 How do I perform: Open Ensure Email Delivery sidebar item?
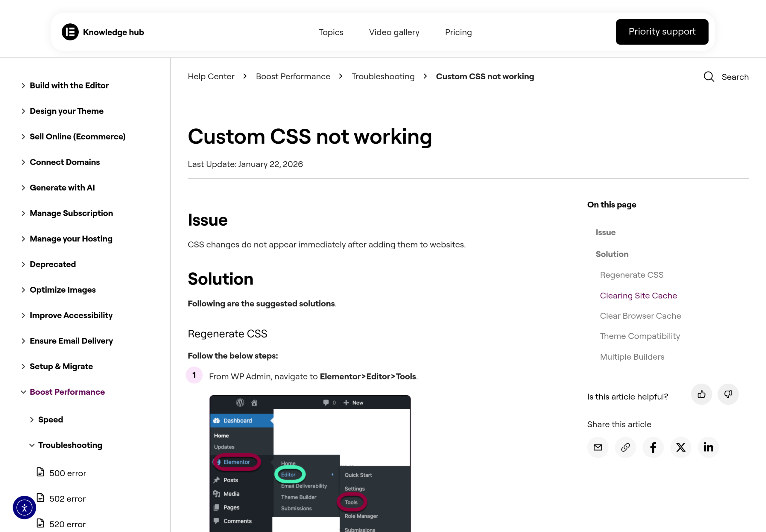click(x=71, y=341)
